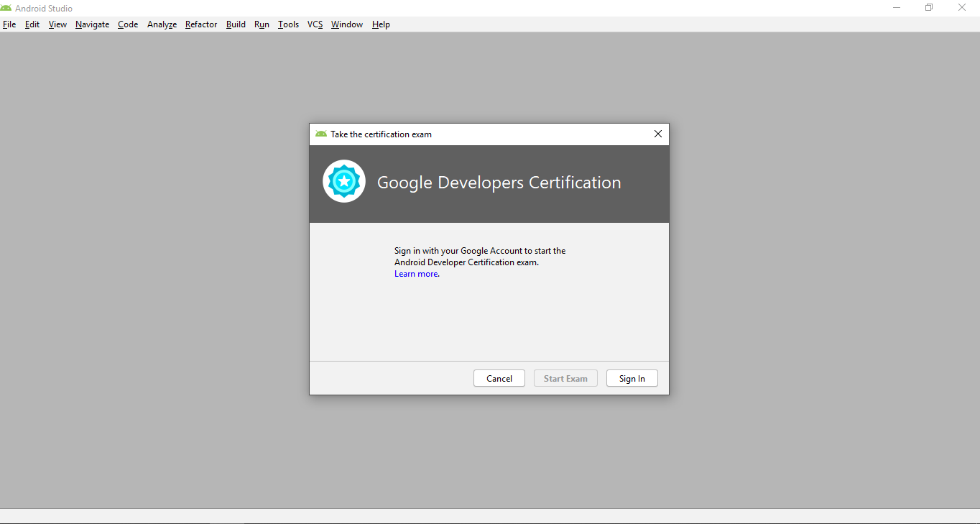Close the certification exam dialog
980x524 pixels.
[657, 134]
